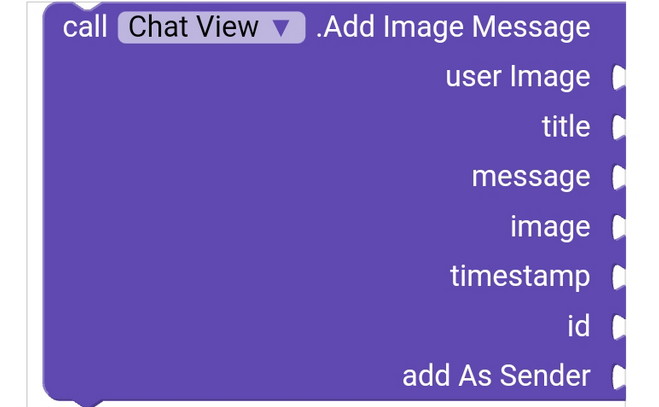Click the 'user Image' parameter label
Image resolution: width=659 pixels, height=407 pixels.
[x=517, y=77]
